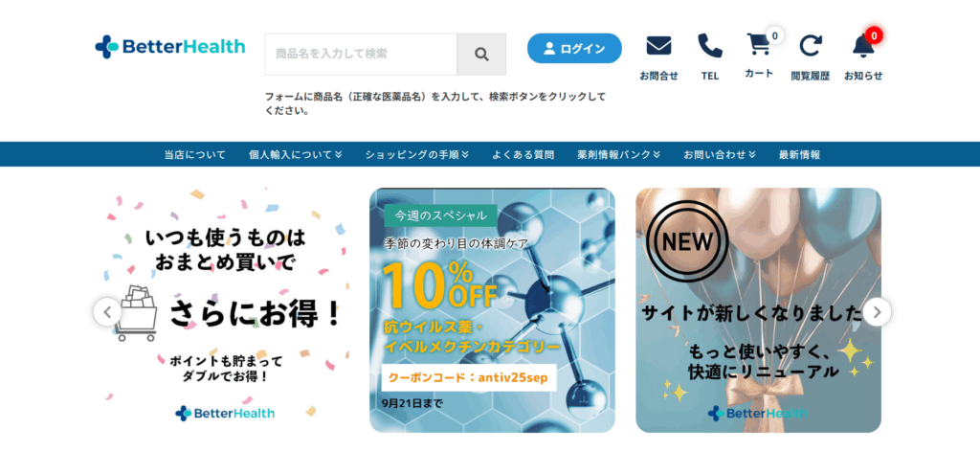The height and width of the screenshot is (452, 980).
Task: Expand the お問い合わせ navigation dropdown
Action: click(720, 154)
